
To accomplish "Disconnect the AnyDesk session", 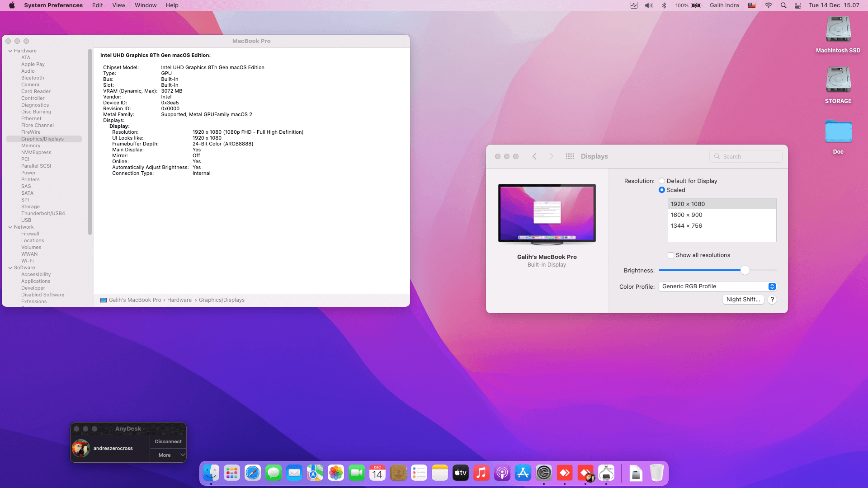I will pos(168,441).
